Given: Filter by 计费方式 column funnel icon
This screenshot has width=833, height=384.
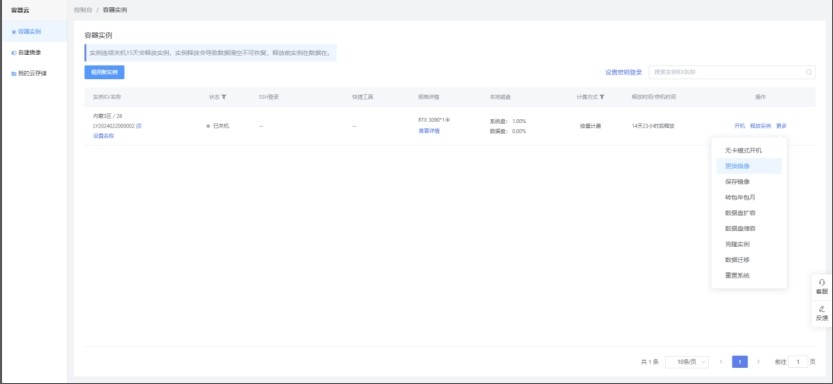Looking at the screenshot, I should point(602,97).
